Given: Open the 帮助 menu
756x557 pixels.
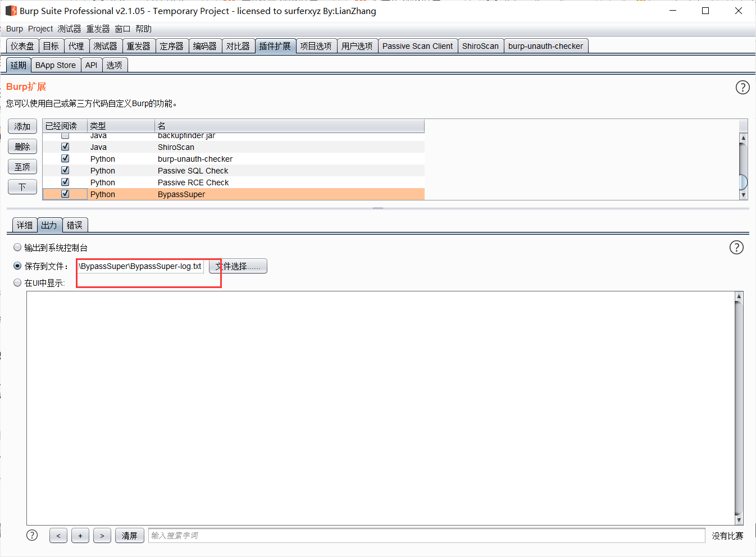Looking at the screenshot, I should [143, 29].
